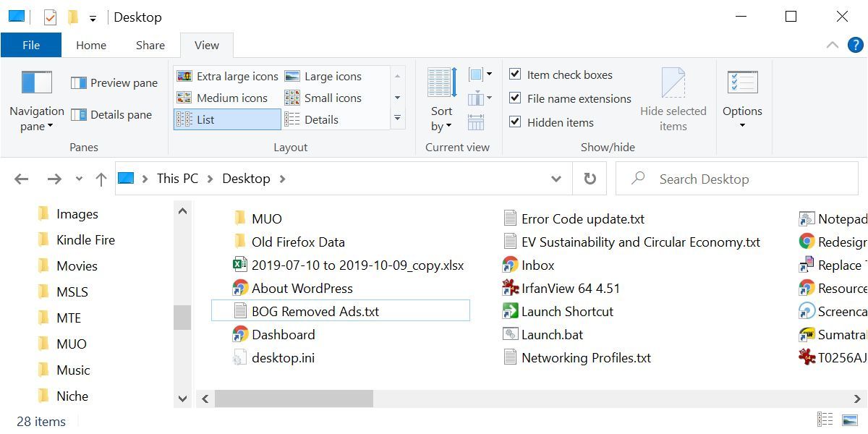Refresh the Desktop folder view

[x=590, y=179]
